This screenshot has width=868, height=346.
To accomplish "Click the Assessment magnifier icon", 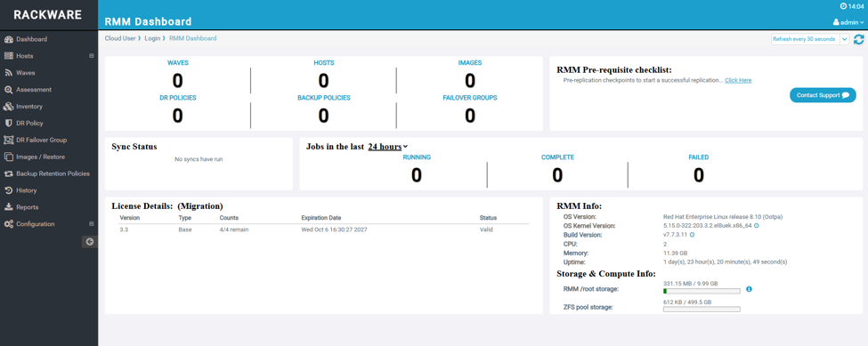I will coord(8,90).
